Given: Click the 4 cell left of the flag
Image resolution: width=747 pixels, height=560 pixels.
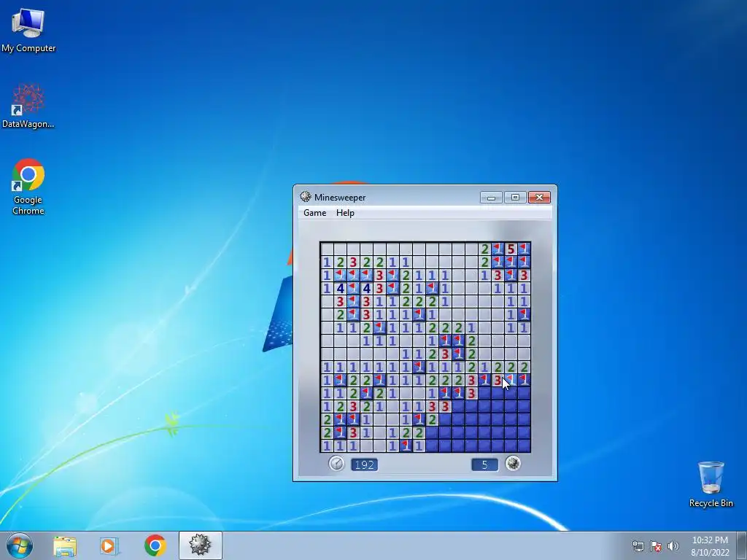Looking at the screenshot, I should [340, 288].
